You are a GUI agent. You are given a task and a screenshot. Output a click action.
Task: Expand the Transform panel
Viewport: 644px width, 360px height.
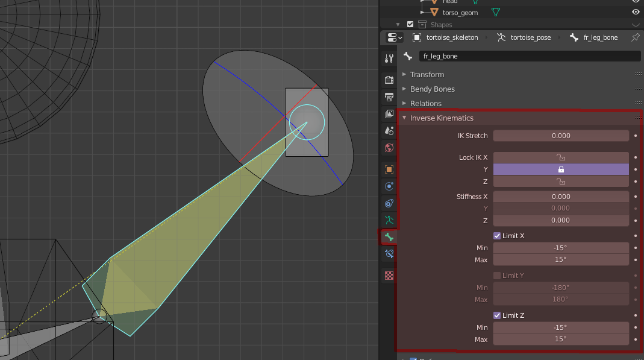click(427, 75)
